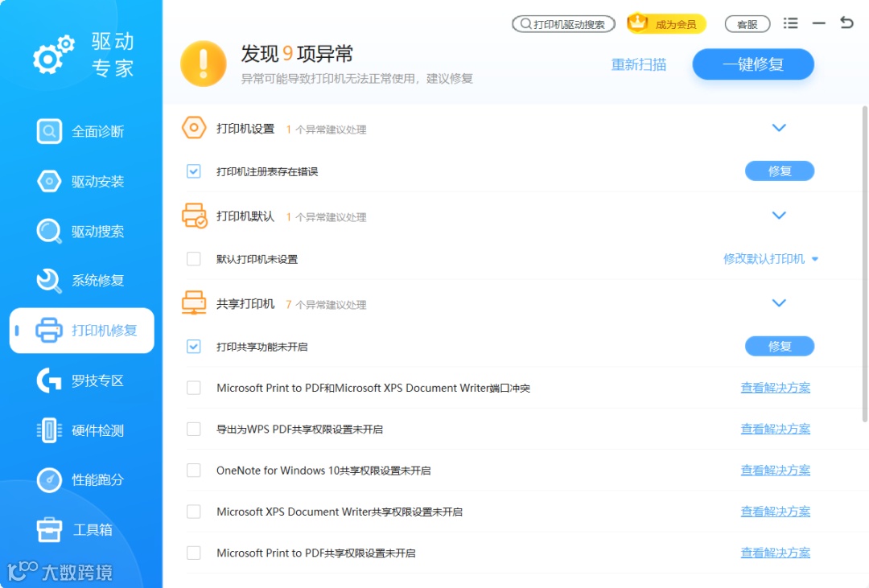Viewport: 869px width, 588px height.
Task: Click the 打印机默认 printer-check section icon
Action: point(194,216)
